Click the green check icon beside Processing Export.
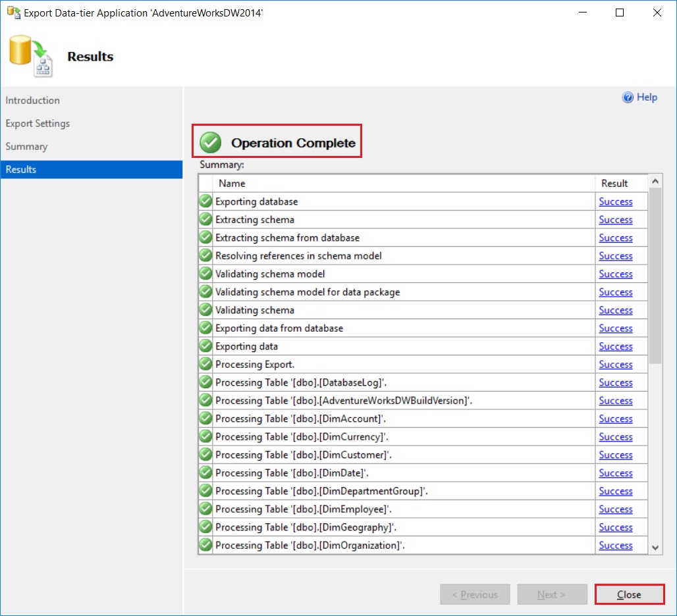 [x=206, y=364]
